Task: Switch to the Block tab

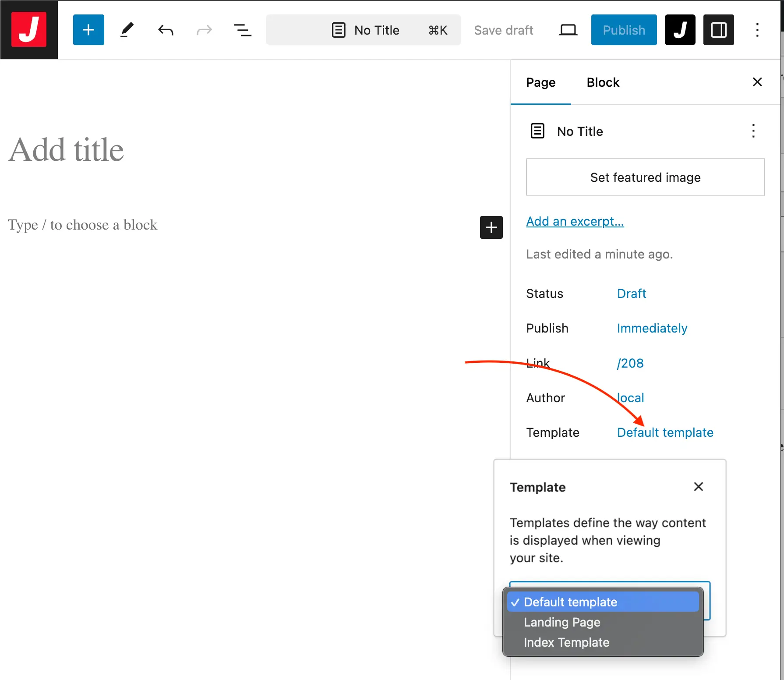Action: click(x=603, y=82)
